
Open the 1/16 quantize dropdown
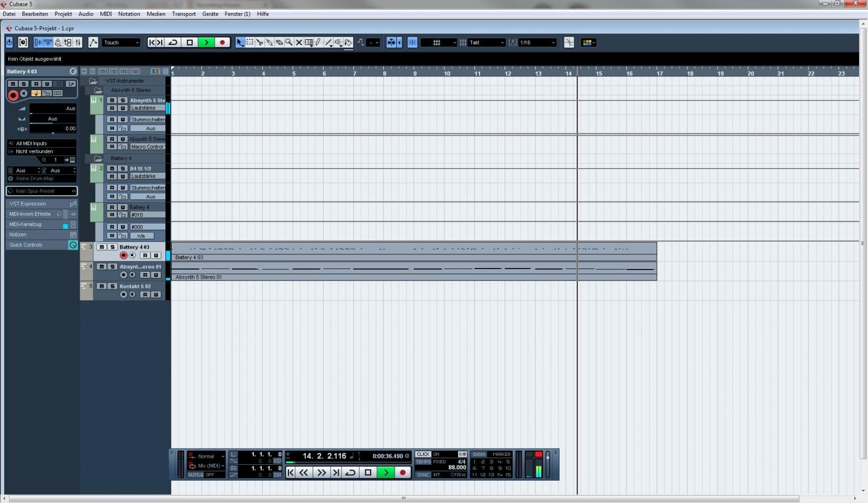tap(537, 42)
